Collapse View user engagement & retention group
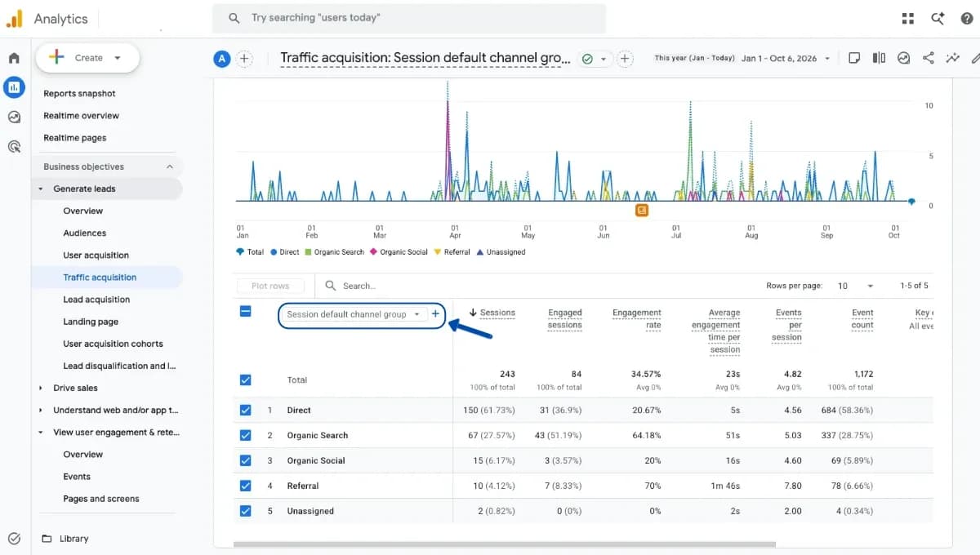Screen dimensions: 980x555 41,432
